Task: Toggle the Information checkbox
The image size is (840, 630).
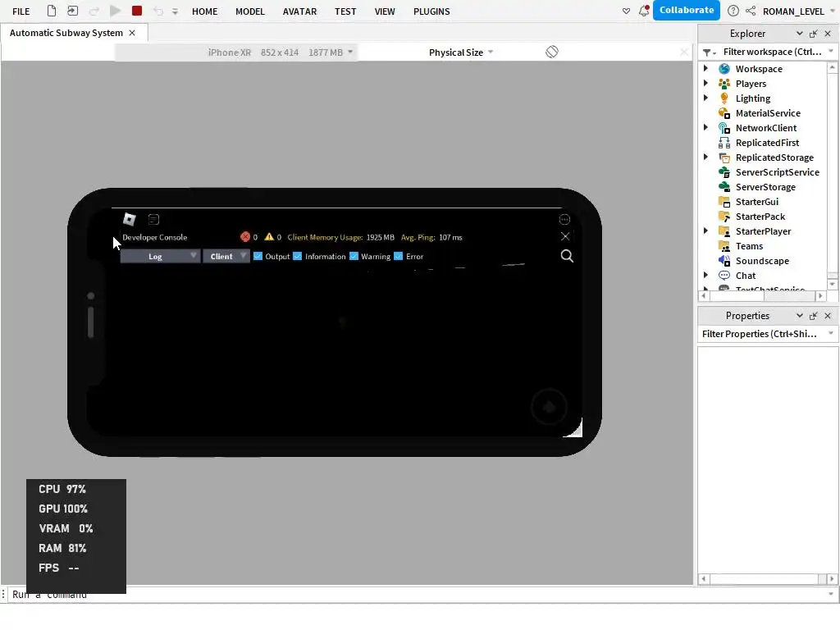Action: point(297,256)
